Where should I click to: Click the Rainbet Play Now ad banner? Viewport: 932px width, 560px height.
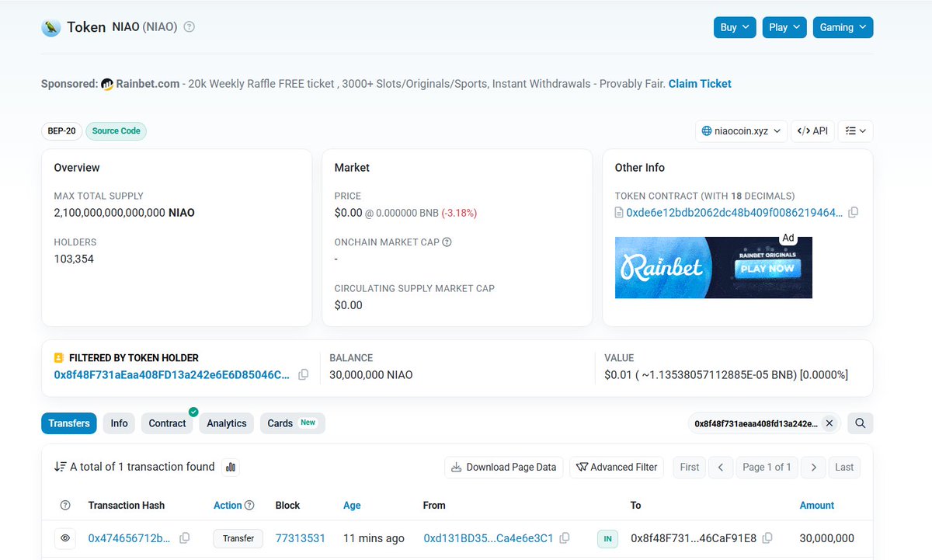[x=714, y=267]
